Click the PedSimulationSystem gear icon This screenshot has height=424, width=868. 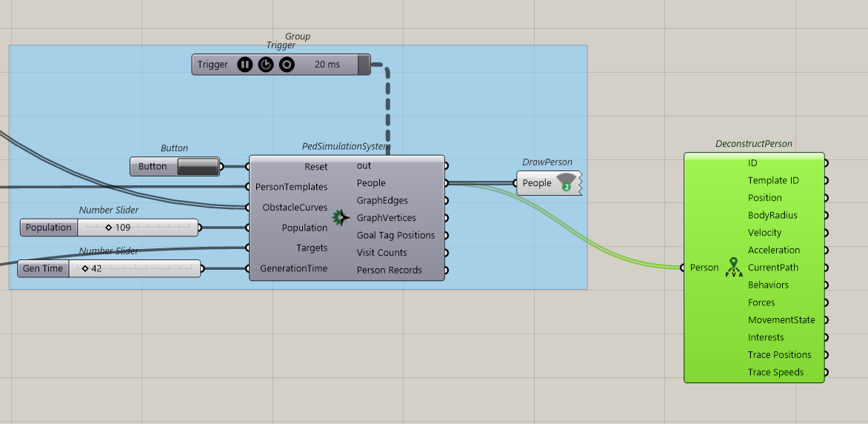coord(341,218)
